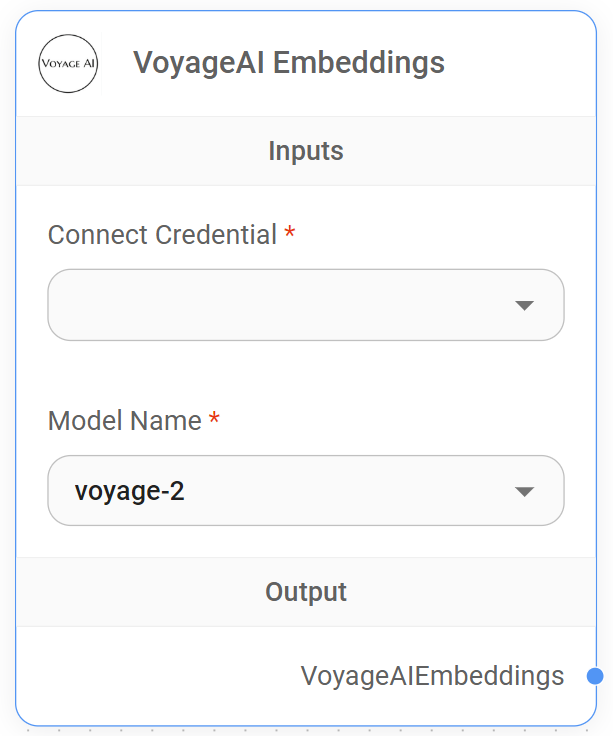Screen dimensions: 613x736
Task: Click the blue output connector dot
Action: tap(595, 677)
